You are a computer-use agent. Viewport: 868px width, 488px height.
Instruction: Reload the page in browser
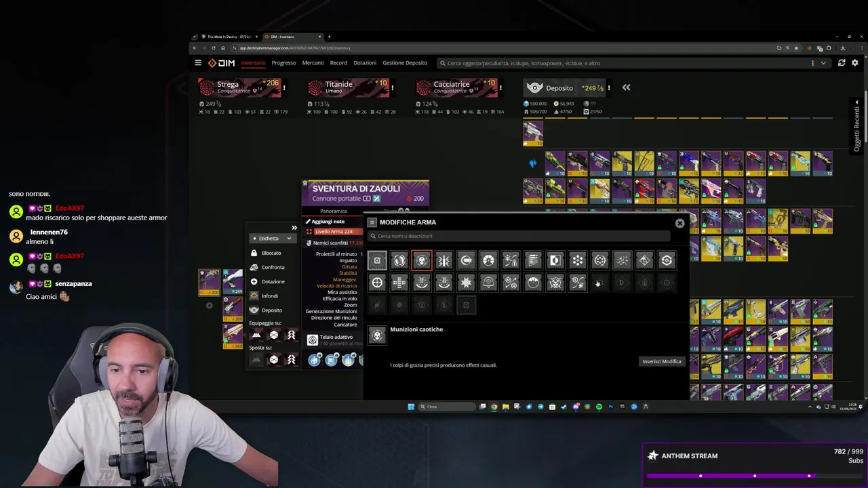[x=214, y=48]
